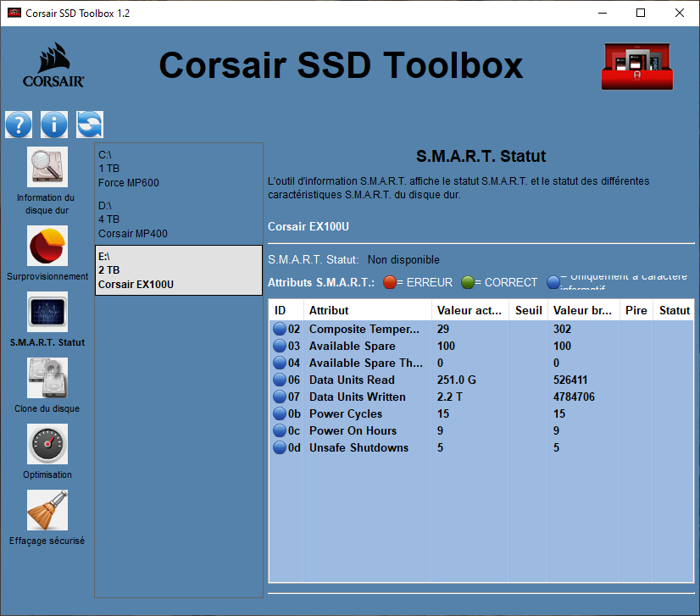The image size is (700, 616).
Task: Click blue status dot for attribute 0c
Action: tap(280, 430)
